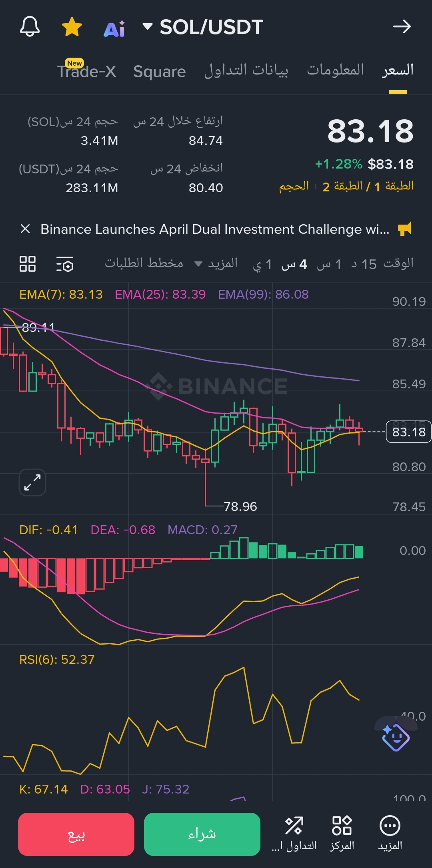Select the 1 س timeframe
This screenshot has height=868, width=432.
coord(329,264)
